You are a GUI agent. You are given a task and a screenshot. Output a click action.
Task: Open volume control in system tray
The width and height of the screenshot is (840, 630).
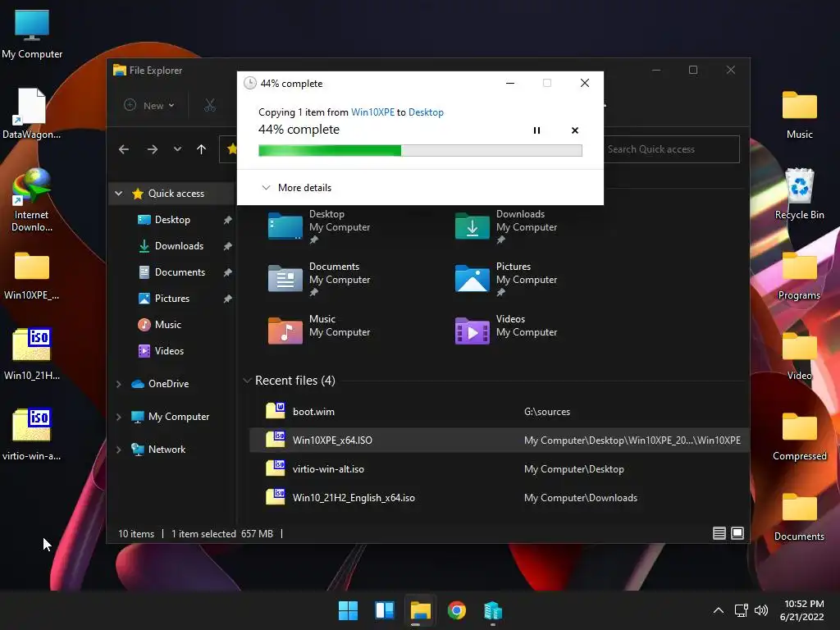click(761, 610)
